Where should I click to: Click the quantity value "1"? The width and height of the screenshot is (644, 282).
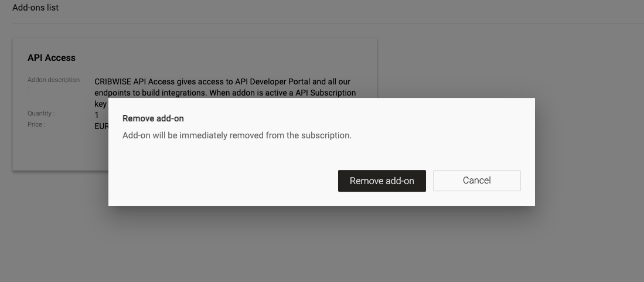click(97, 115)
